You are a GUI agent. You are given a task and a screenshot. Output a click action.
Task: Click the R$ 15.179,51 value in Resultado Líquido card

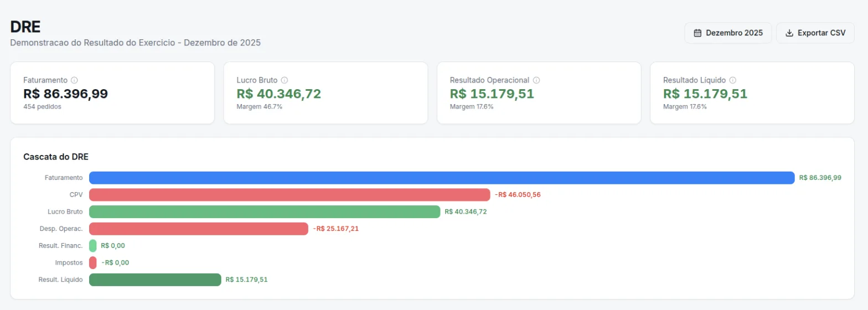point(705,94)
